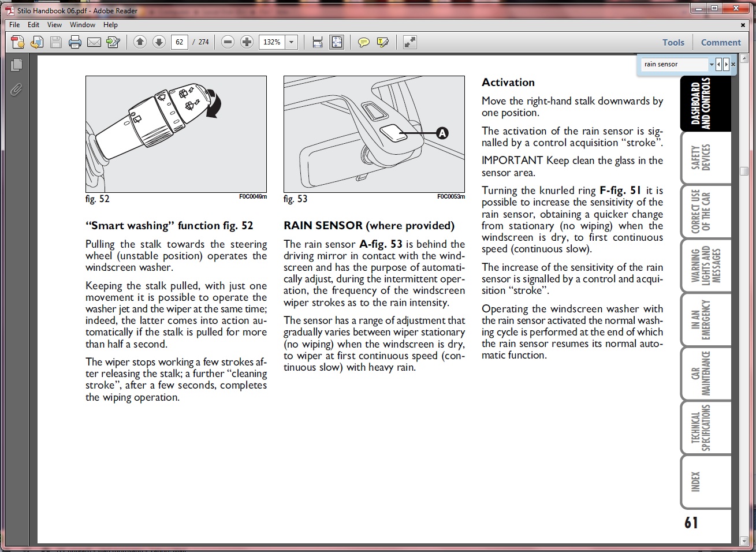Click the page number field showing 62
This screenshot has height=552, width=756.
coord(180,42)
